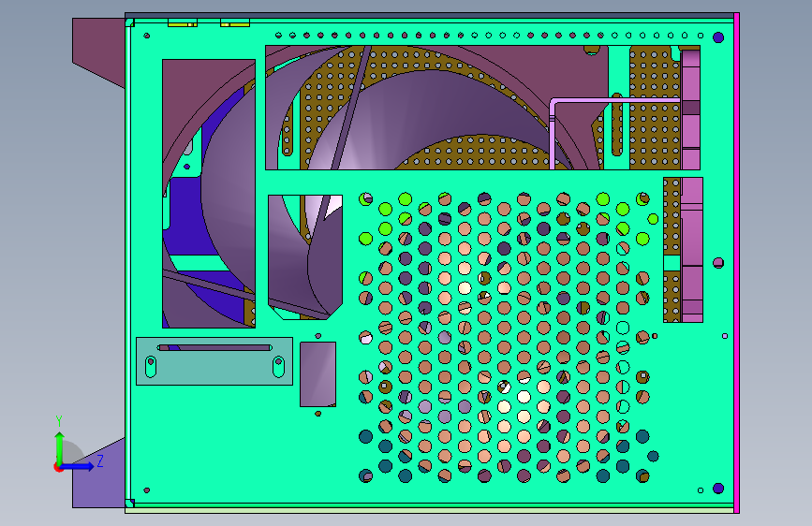The image size is (812, 526).
Task: Pick the second yellow tab on the top edge
Action: coord(235,23)
